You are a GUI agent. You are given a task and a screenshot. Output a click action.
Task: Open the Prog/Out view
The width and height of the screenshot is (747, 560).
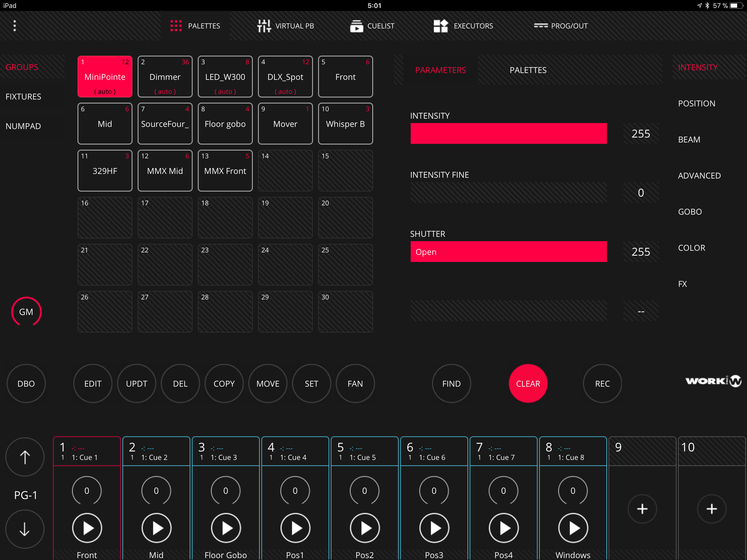coord(561,26)
